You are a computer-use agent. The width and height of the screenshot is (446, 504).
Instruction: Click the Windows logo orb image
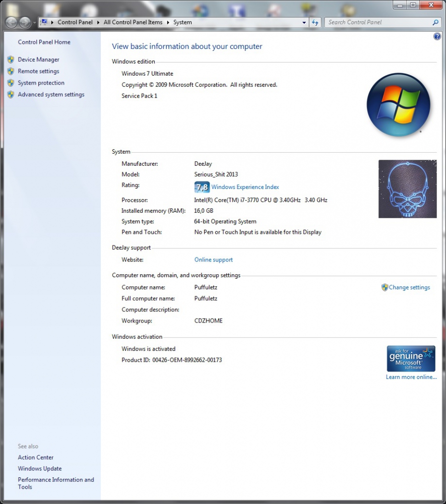(x=399, y=105)
